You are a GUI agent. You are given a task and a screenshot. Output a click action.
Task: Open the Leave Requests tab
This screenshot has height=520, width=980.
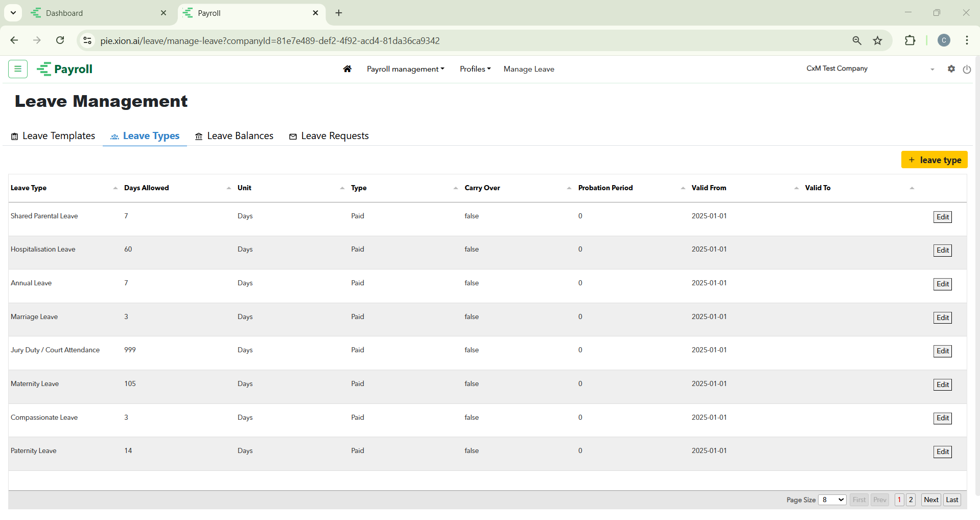tap(329, 136)
